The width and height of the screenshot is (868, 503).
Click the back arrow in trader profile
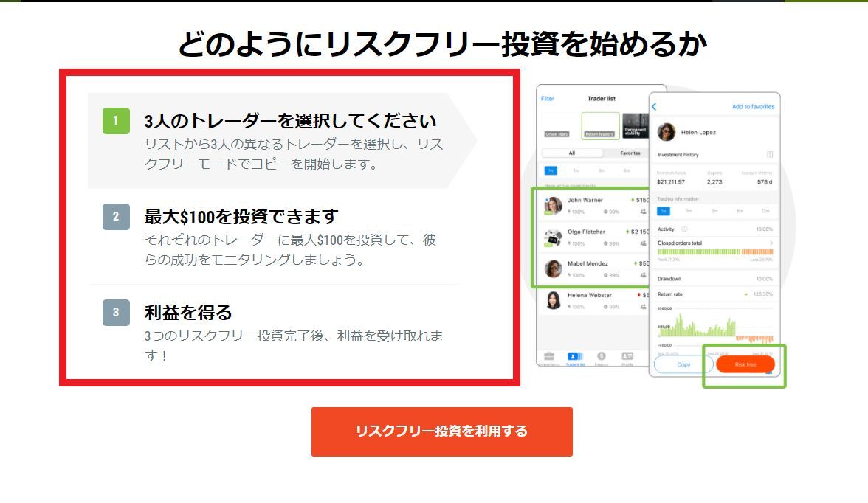[x=654, y=106]
